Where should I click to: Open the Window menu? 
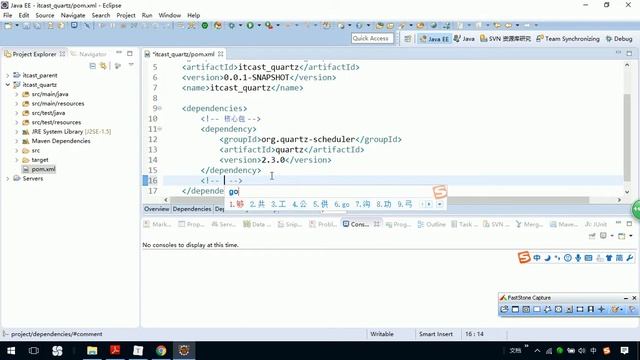point(170,15)
